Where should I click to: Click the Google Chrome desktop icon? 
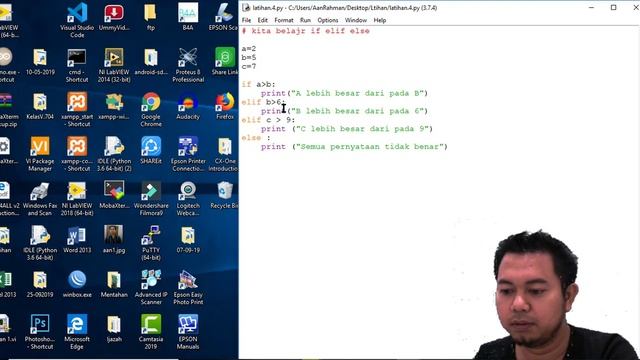pos(151,109)
